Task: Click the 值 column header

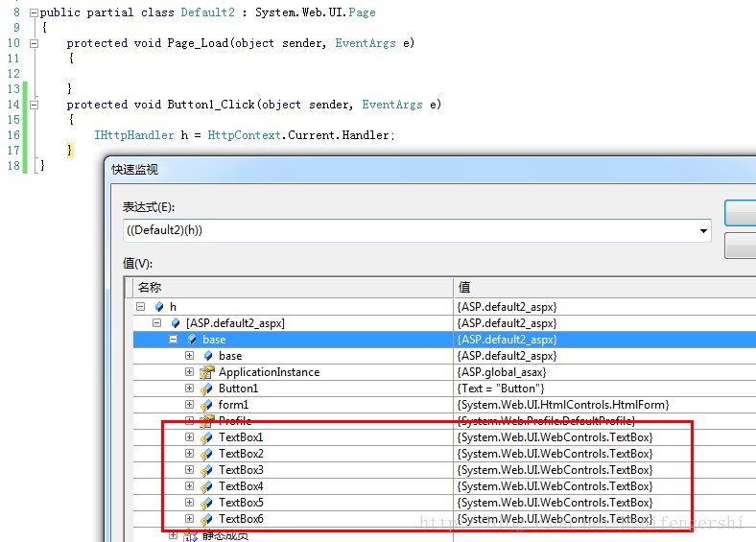Action: coord(604,288)
